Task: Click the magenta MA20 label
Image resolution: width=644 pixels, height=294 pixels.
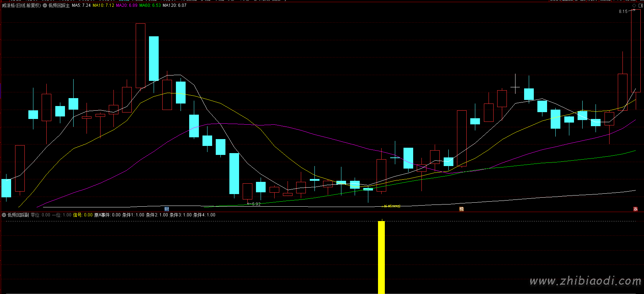Action: 127,6
